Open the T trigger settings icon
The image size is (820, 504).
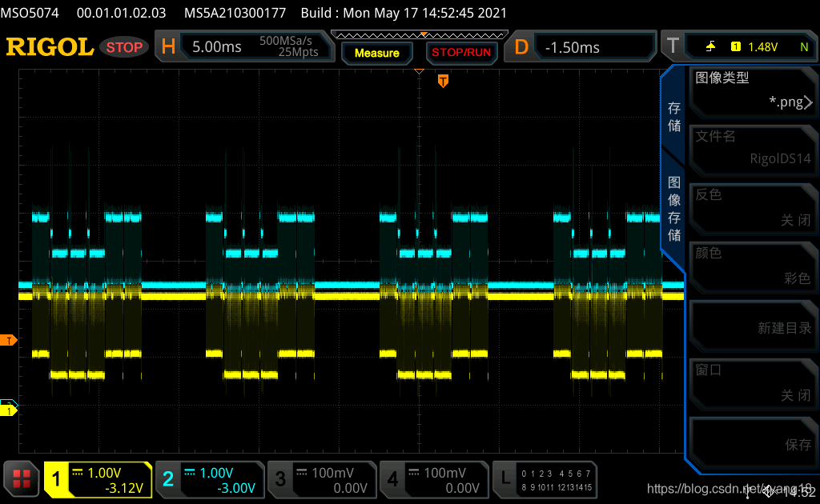[673, 46]
